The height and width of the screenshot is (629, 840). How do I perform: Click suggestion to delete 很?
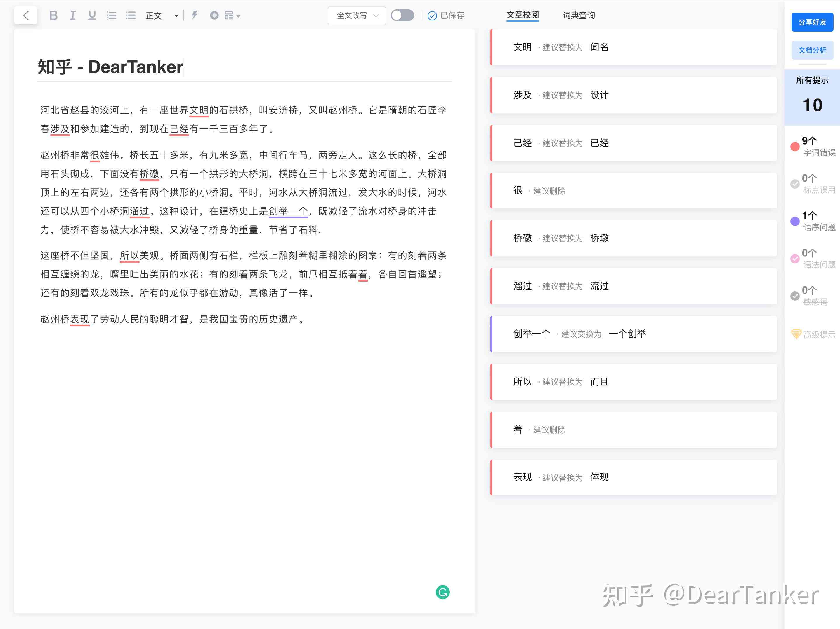(632, 190)
